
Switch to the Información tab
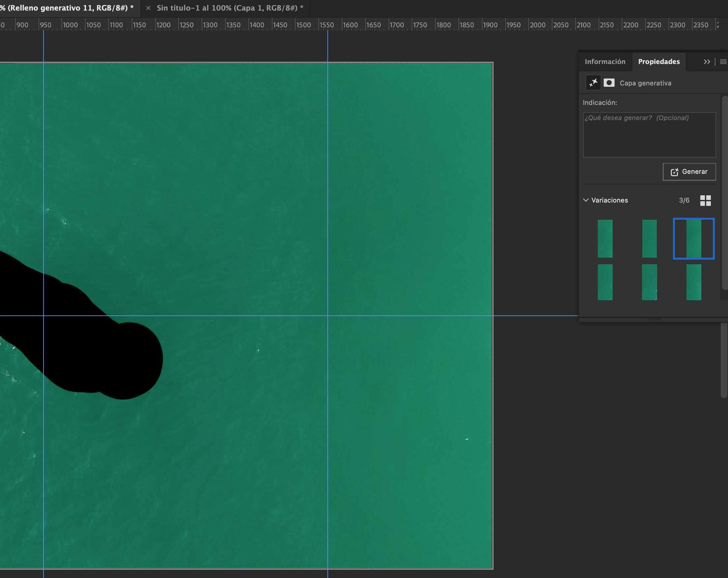pos(605,62)
